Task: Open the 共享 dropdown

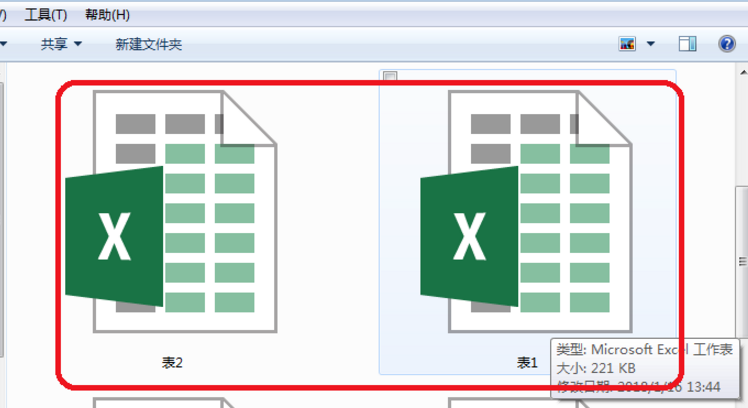Action: (x=61, y=44)
